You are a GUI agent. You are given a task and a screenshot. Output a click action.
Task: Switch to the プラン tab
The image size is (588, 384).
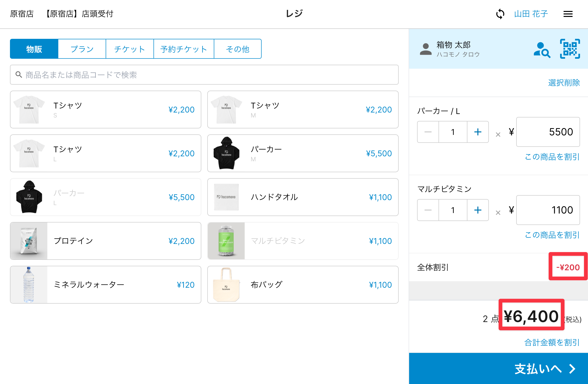82,49
